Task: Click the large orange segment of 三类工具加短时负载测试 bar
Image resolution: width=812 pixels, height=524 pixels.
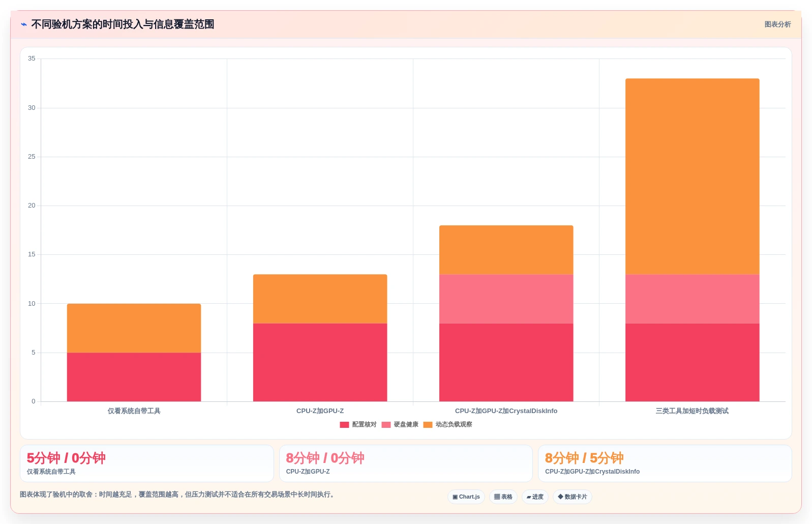Action: pos(692,177)
